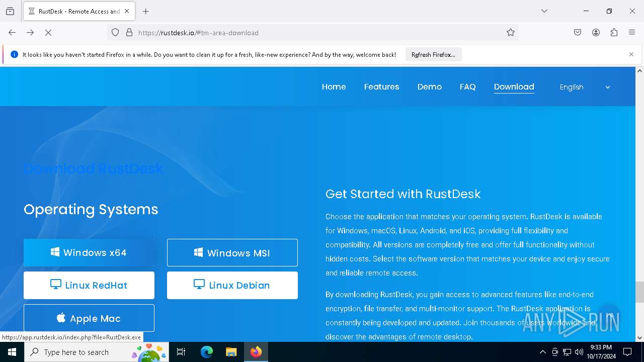Click the site security padlock icon
The height and width of the screenshot is (362, 644).
click(x=129, y=33)
